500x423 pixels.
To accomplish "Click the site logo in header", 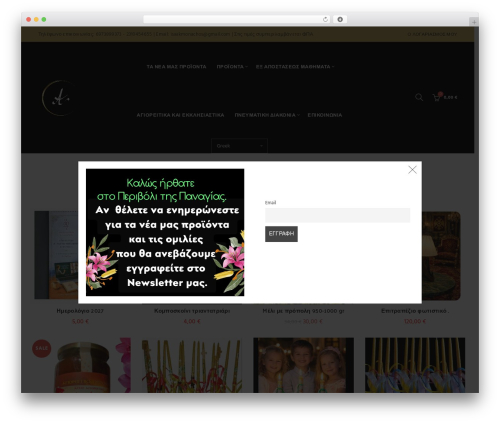I will 59,98.
